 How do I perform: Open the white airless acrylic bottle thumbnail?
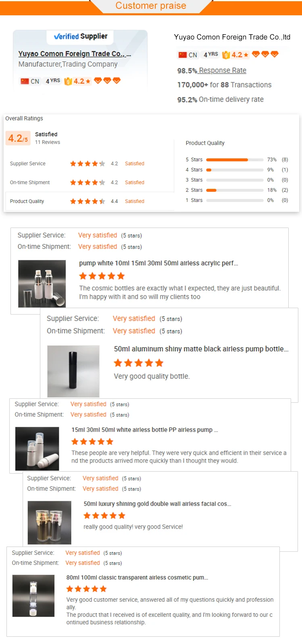click(x=42, y=284)
